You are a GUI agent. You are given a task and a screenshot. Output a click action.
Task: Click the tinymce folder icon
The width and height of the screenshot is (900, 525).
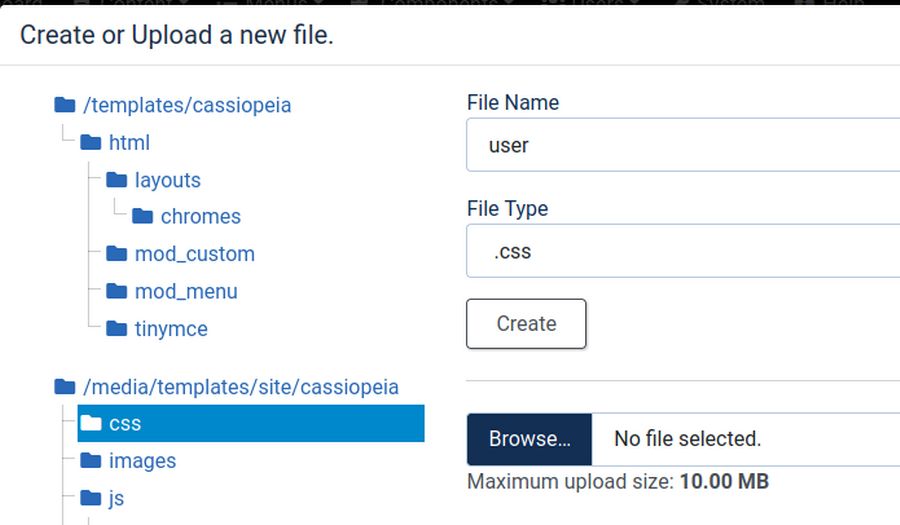[117, 328]
